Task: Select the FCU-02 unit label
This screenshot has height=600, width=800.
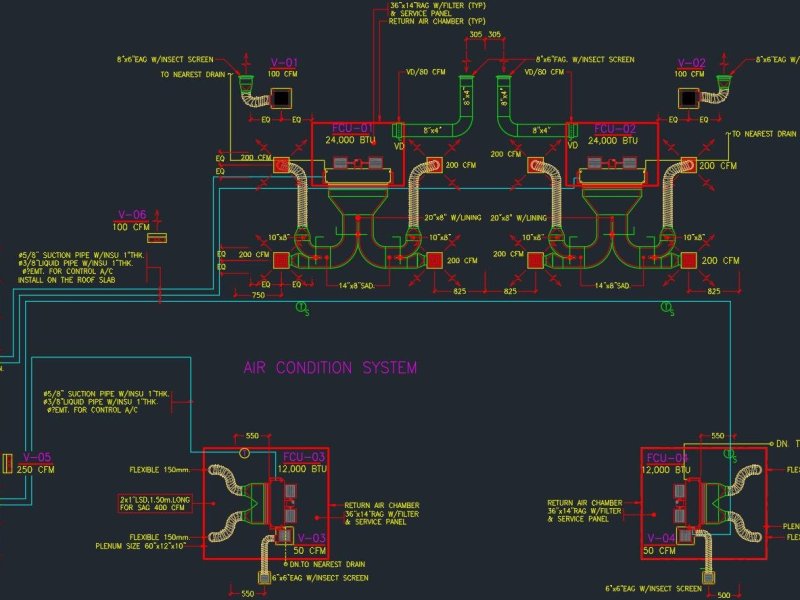Action: (x=615, y=129)
